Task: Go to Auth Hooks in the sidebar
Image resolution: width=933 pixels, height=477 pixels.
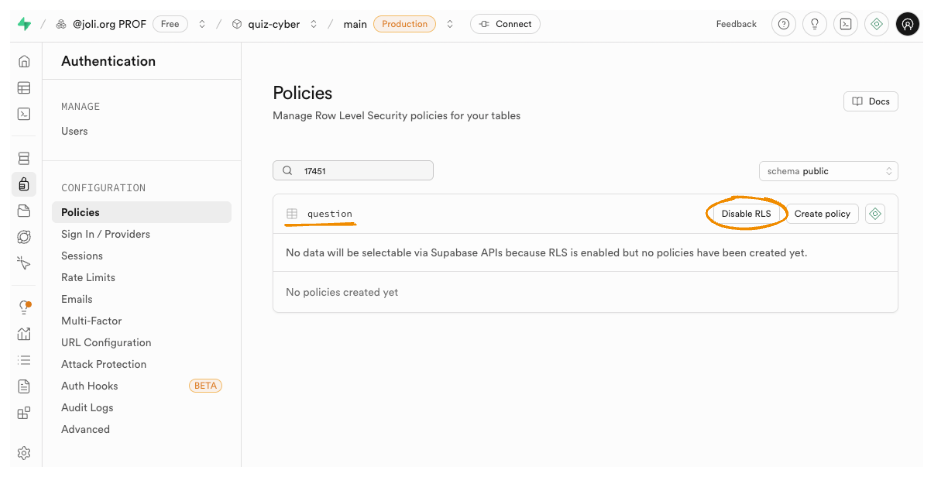Action: [89, 386]
